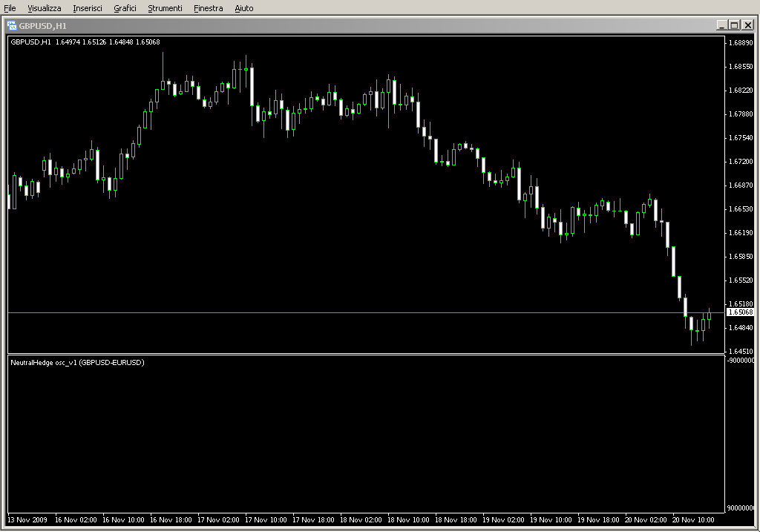Click the 1.64510 price scale label

tap(741, 351)
